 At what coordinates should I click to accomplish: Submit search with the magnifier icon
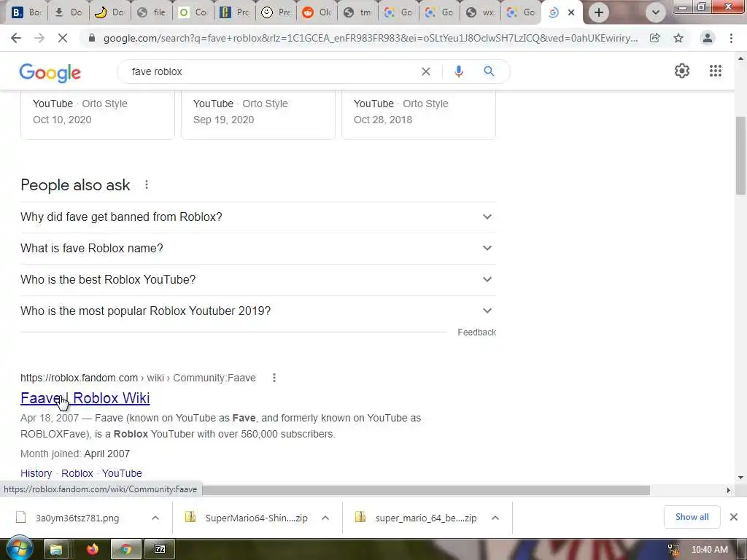coord(489,71)
